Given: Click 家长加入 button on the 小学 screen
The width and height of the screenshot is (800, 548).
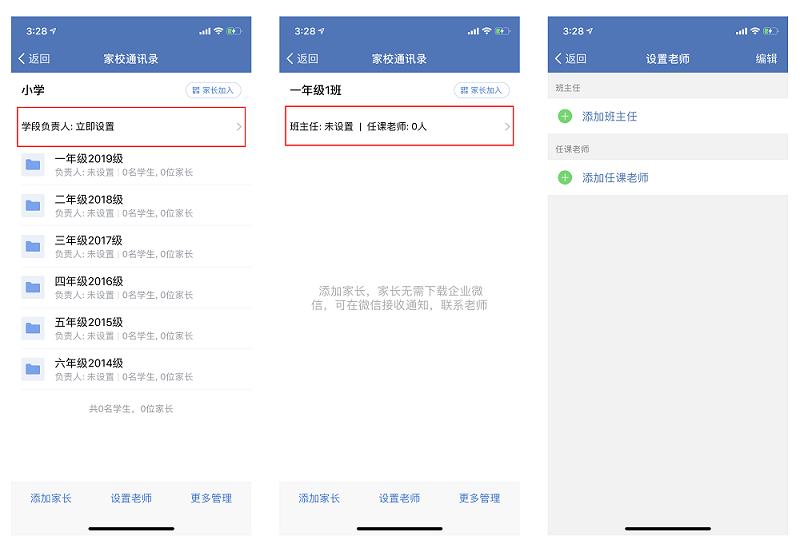Looking at the screenshot, I should (213, 90).
